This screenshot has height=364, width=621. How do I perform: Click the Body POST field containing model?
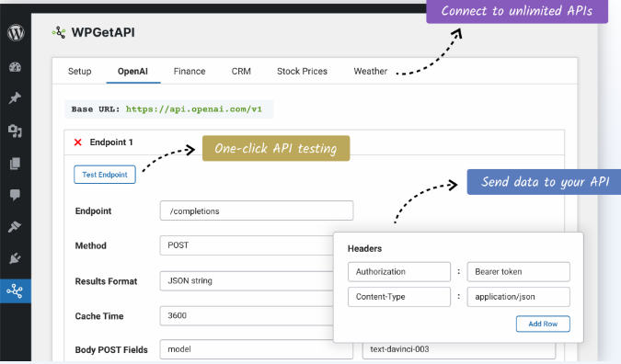[257, 349]
